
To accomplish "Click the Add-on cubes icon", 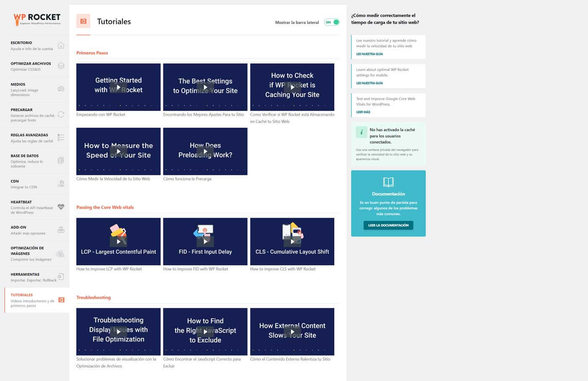I will [x=61, y=230].
